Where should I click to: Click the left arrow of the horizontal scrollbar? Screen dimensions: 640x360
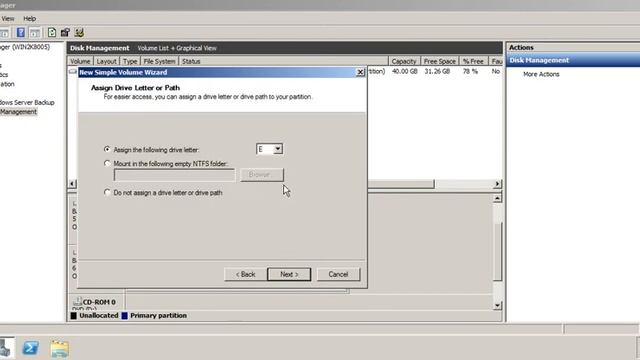click(72, 184)
